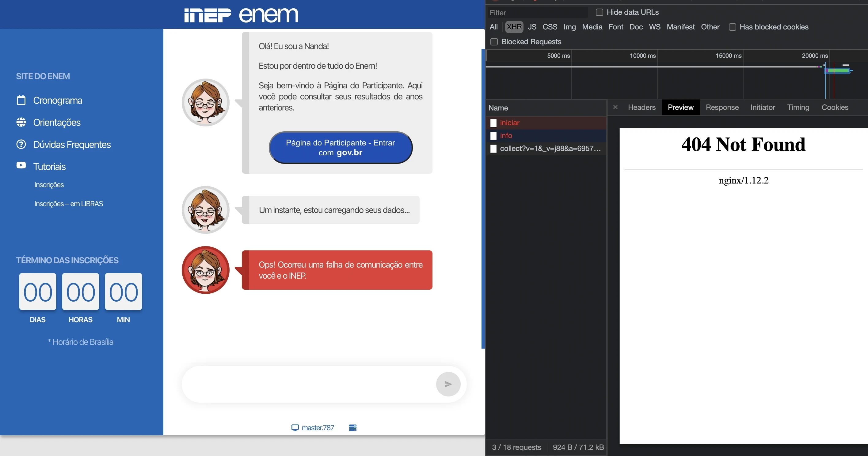This screenshot has width=868, height=456.
Task: Select the failed iniciar request
Action: click(x=509, y=123)
